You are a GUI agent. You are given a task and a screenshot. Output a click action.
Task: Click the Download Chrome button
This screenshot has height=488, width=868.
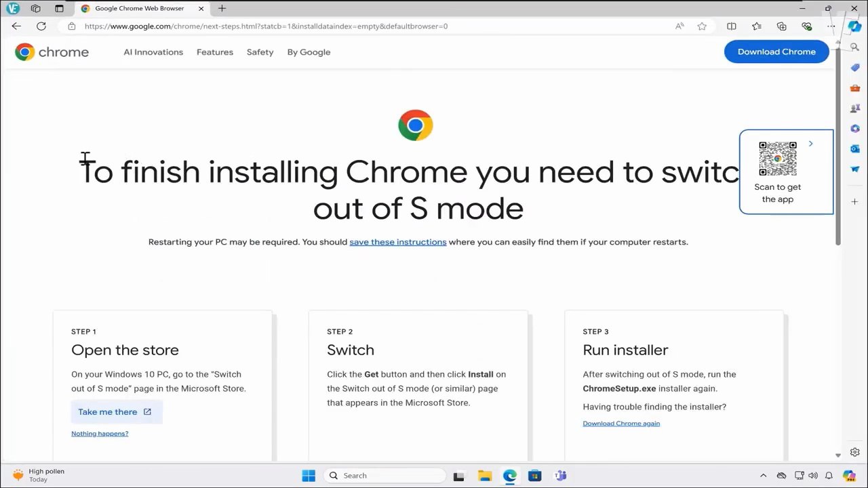pyautogui.click(x=776, y=52)
